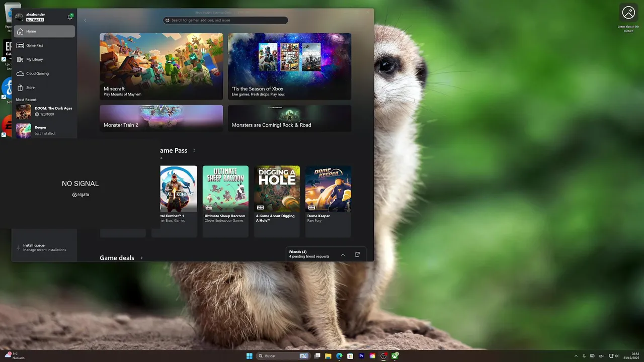The image size is (644, 362).
Task: Open the Friends (4) pending requests
Action: point(309,254)
